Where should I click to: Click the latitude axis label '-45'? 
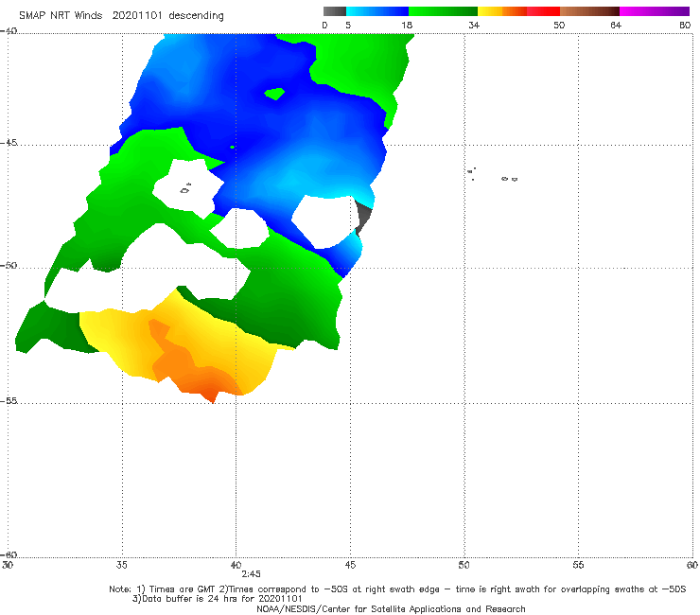(9, 143)
